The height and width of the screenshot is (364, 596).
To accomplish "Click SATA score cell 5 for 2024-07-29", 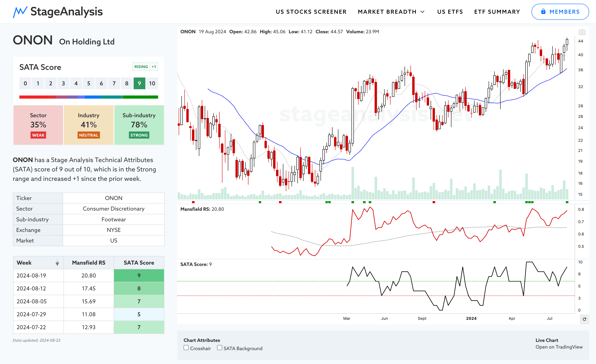I will point(139,314).
